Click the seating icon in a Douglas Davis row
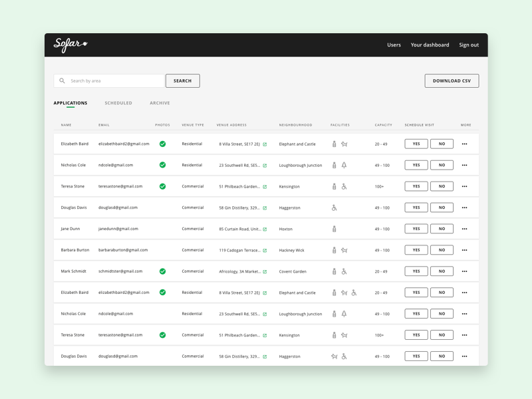The image size is (532, 399). (334, 356)
